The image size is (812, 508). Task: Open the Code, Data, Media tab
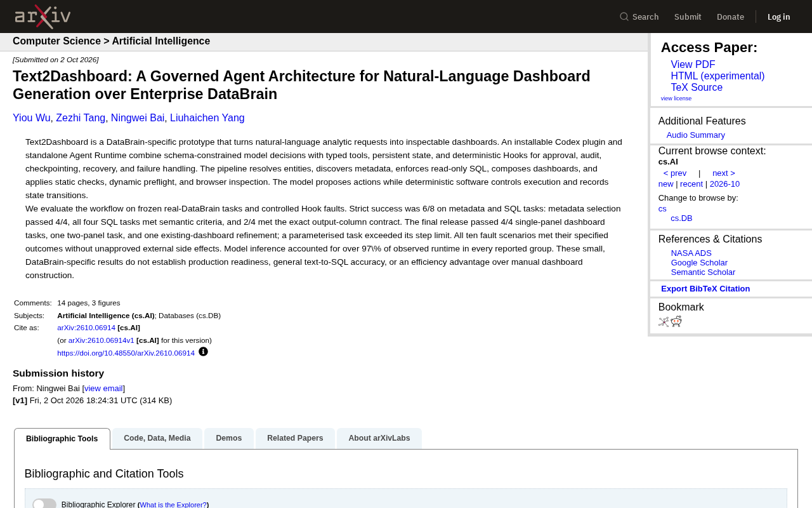coord(157,438)
